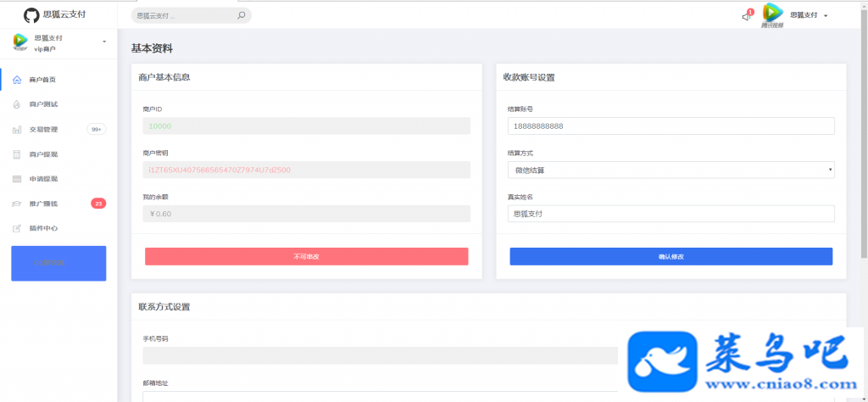Open 交易管理 bar chart icon

(x=17, y=130)
